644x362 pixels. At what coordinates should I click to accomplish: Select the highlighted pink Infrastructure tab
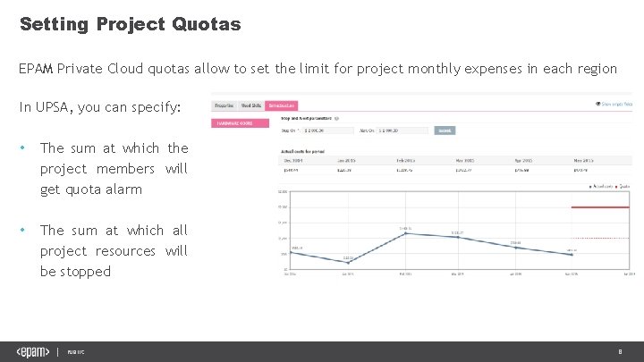282,105
